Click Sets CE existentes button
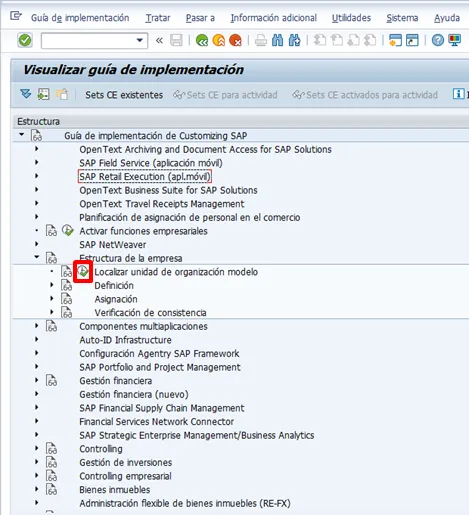Screen dimensions: 469x515 pyautogui.click(x=124, y=95)
